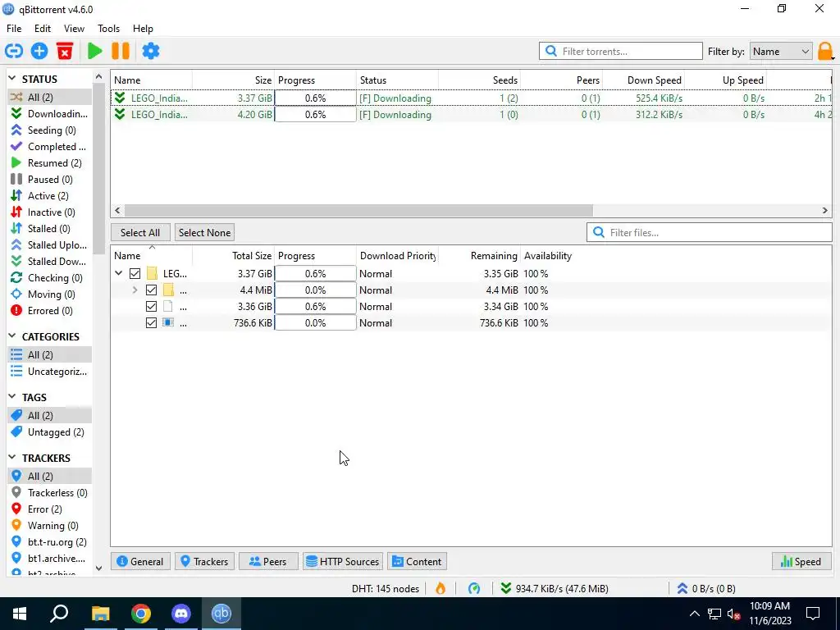Screen dimensions: 840x630
Task: Select the Active (2) status filter
Action: click(x=48, y=196)
